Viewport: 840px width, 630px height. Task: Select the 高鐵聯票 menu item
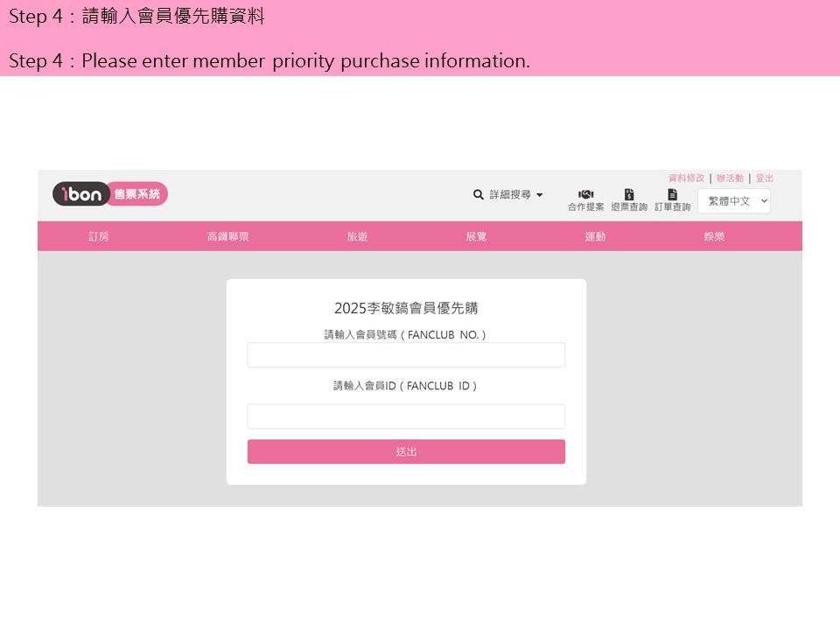coord(227,236)
